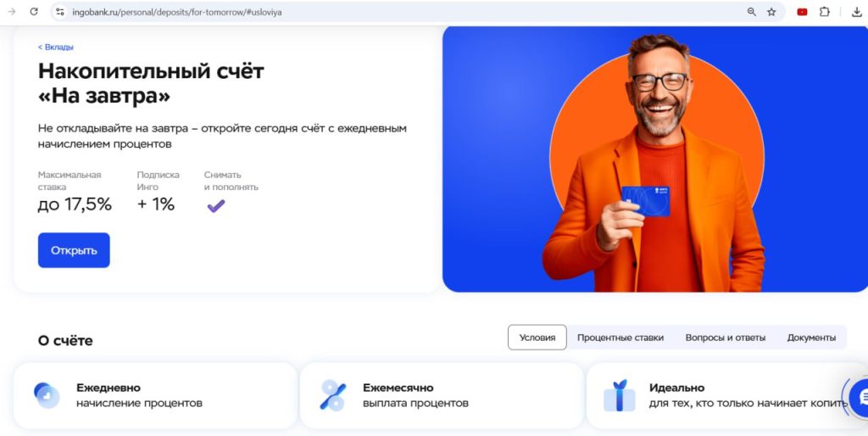Open the Вопросы и ответы tab
868x436 pixels.
(x=726, y=338)
